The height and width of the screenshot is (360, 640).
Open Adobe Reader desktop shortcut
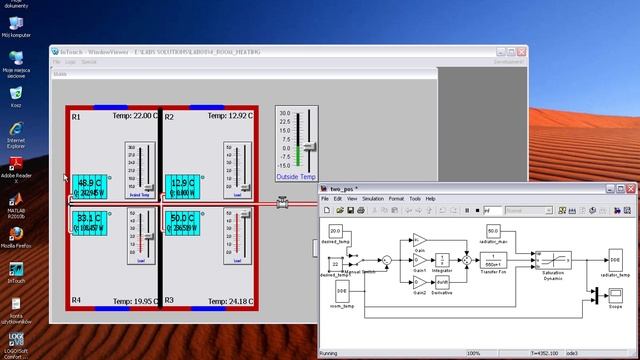[16, 170]
